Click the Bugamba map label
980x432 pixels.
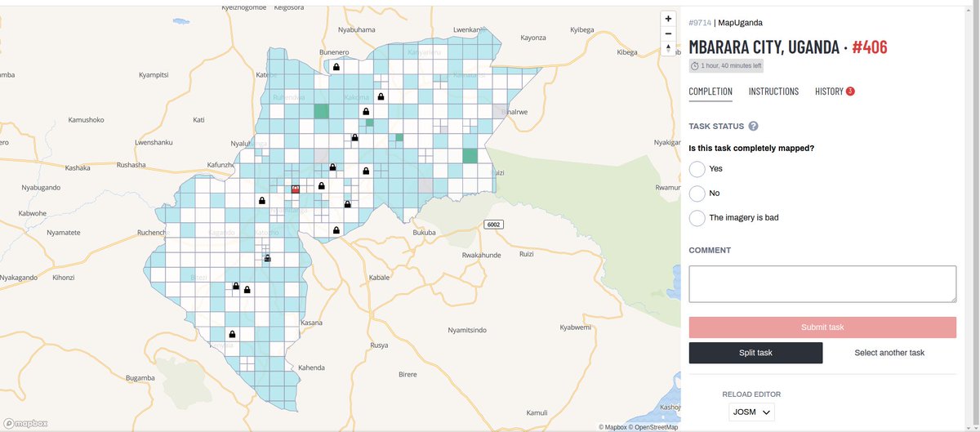pos(140,378)
